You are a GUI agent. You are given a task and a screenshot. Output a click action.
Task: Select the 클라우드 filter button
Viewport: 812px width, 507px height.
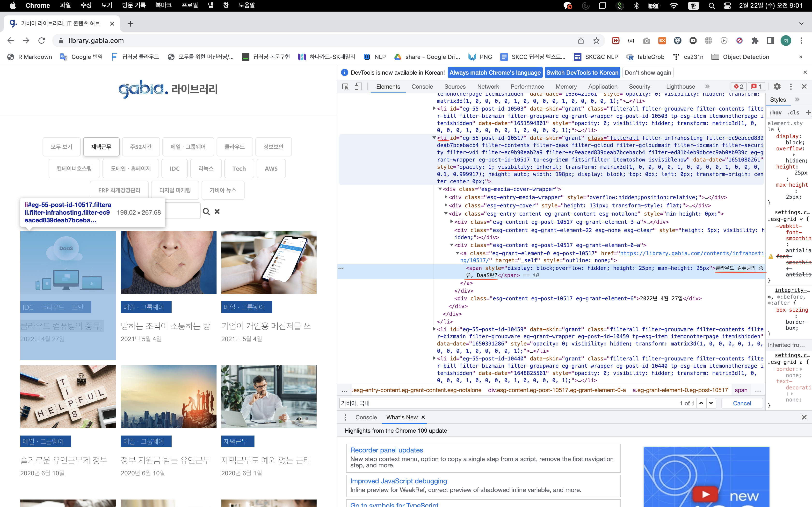[x=234, y=147]
